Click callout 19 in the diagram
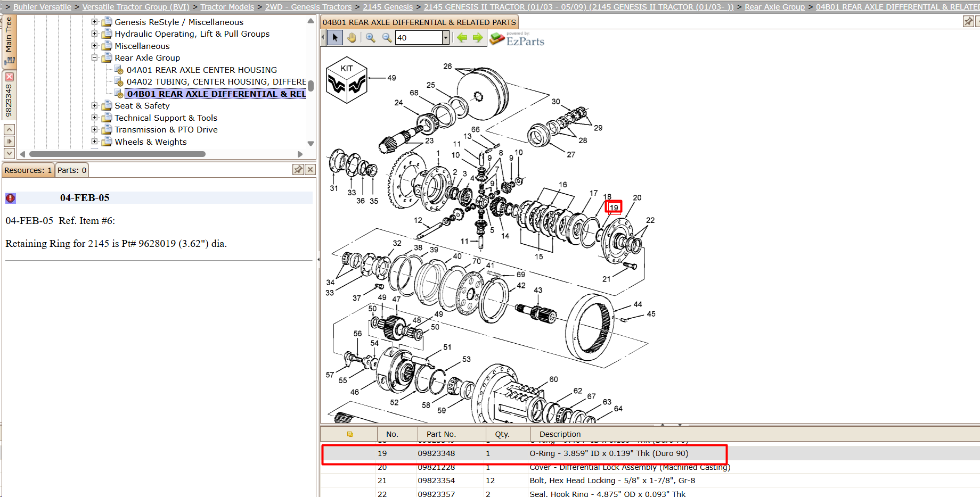 pos(614,207)
